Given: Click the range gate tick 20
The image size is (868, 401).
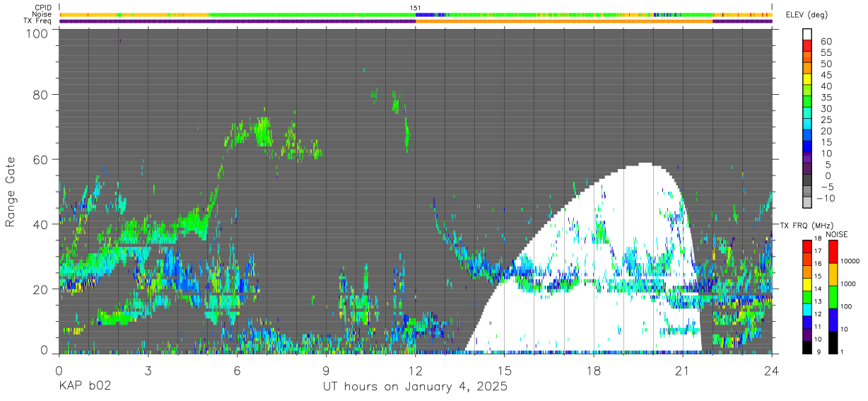Looking at the screenshot, I should [41, 289].
